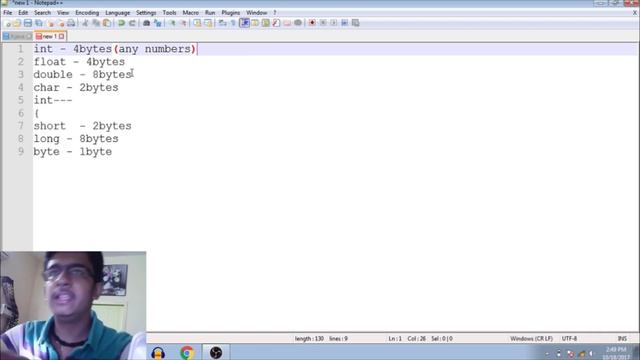Click the macro Playback icon

[x=333, y=23]
